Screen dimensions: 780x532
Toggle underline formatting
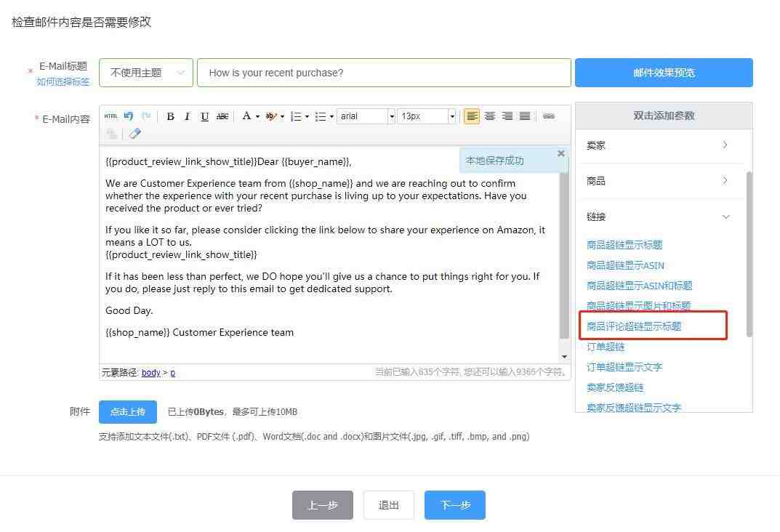coord(204,116)
